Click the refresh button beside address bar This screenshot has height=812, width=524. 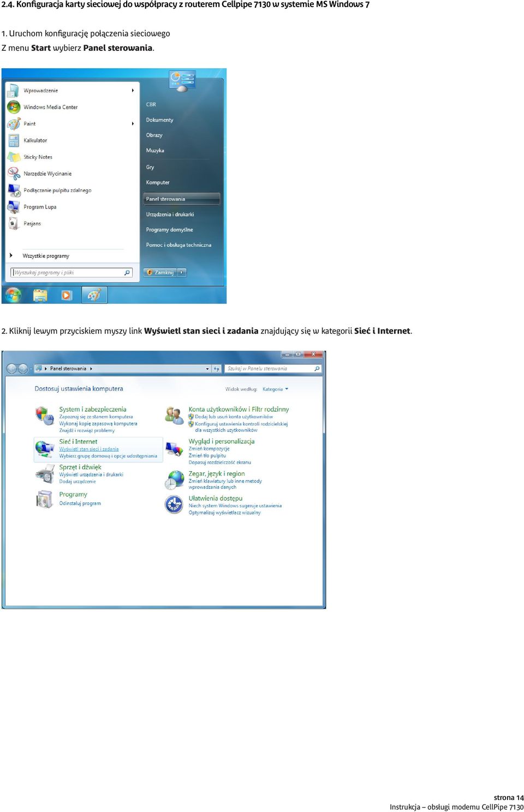217,369
